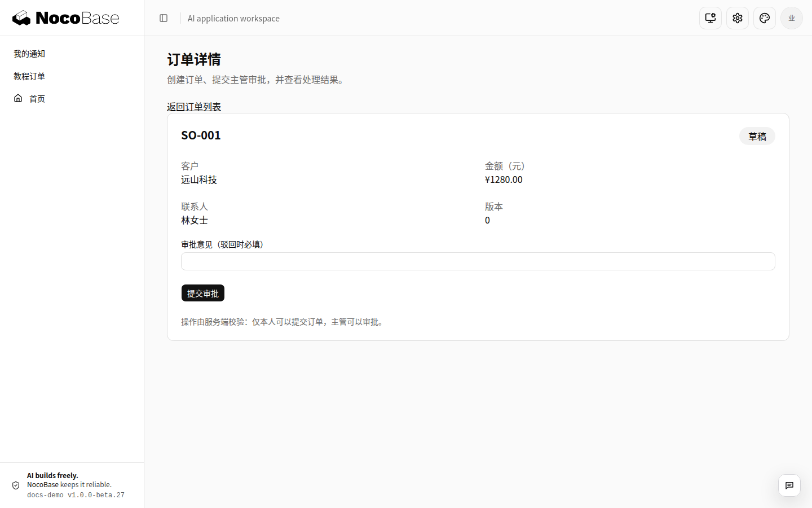This screenshot has width=812, height=508.
Task: Open the theme palette icon
Action: click(765, 18)
